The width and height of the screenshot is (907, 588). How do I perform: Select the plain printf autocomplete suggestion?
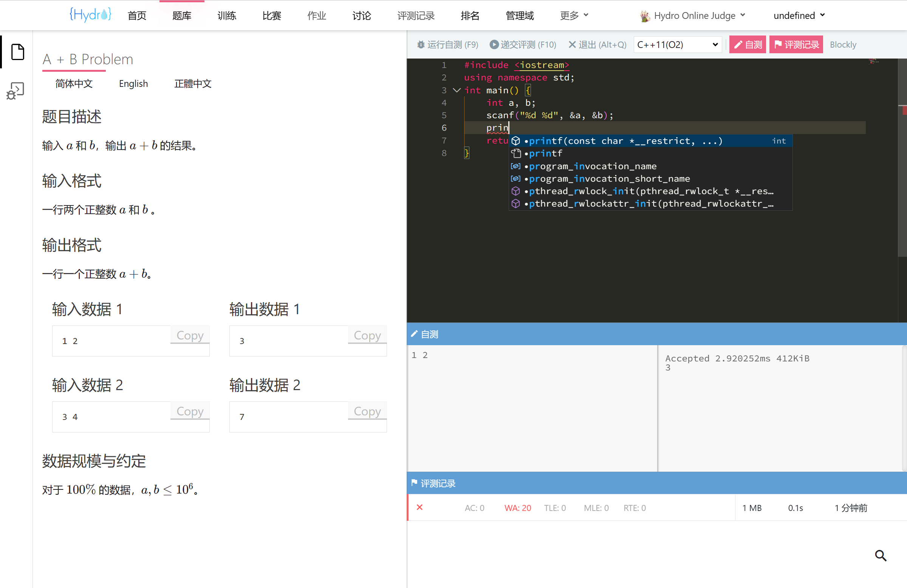pos(545,153)
